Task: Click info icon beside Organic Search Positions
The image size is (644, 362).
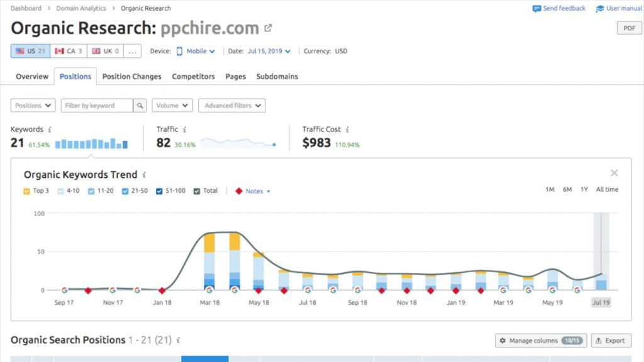Action: 178,340
